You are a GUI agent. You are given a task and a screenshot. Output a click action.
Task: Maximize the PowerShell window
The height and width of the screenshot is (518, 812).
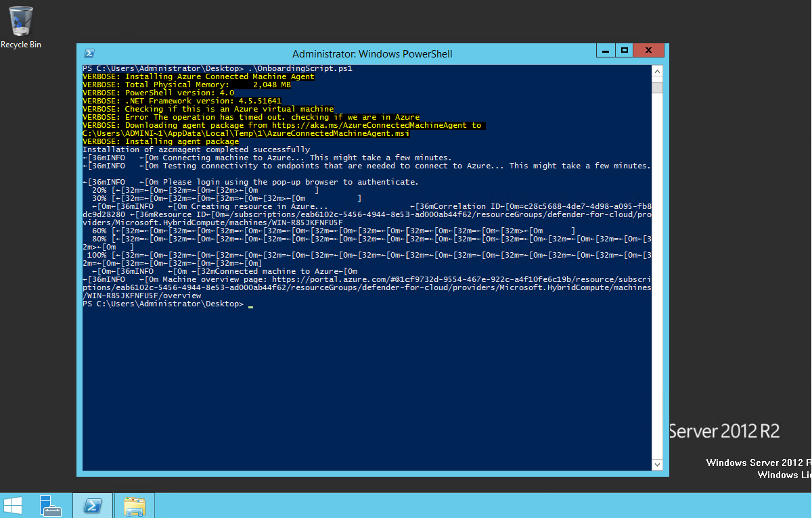pyautogui.click(x=625, y=51)
